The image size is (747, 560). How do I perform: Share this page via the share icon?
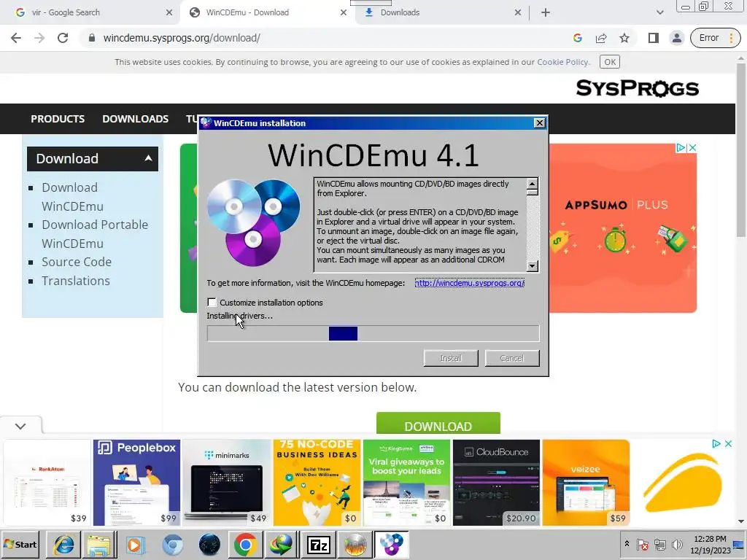(x=601, y=38)
